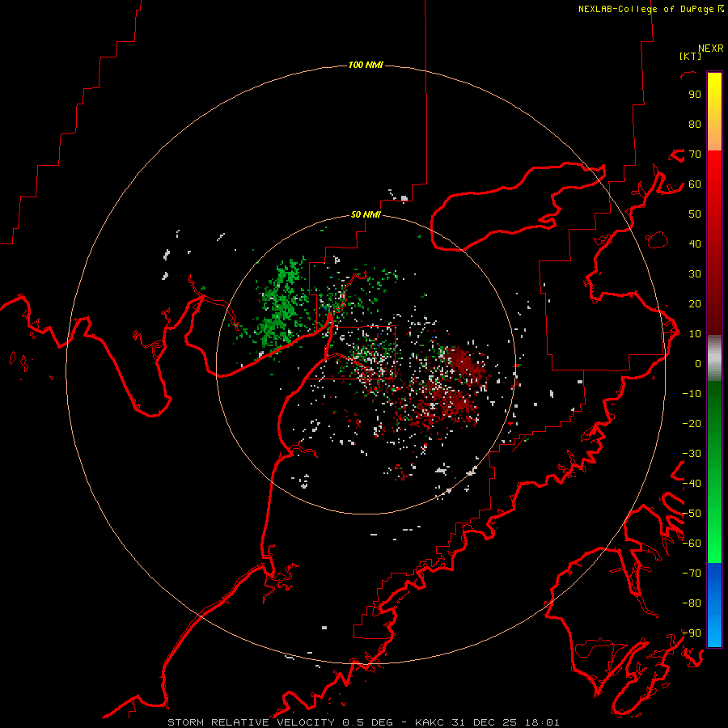This screenshot has width=728, height=728.
Task: Click the 50 NMI range ring label
Action: pos(366,214)
